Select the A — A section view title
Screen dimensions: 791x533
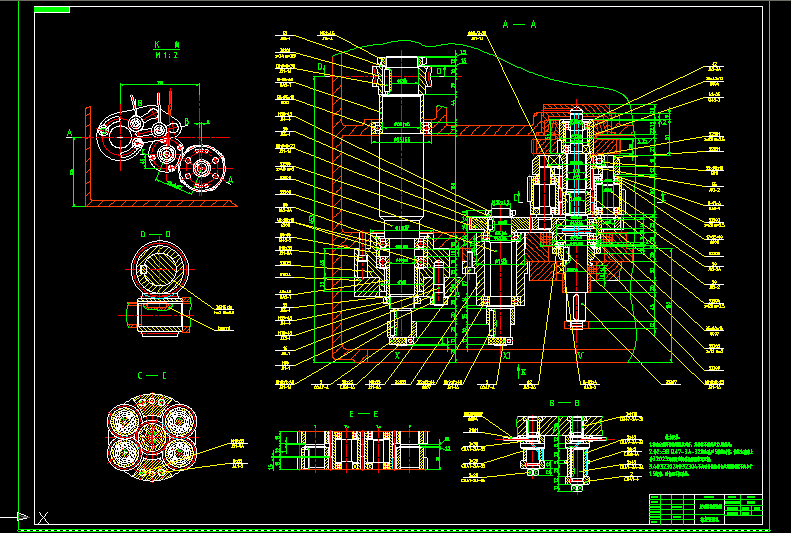coord(519,23)
